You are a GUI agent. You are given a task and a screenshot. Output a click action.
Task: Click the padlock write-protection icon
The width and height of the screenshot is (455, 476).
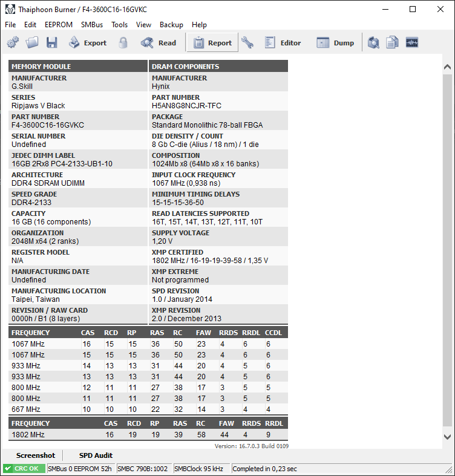[x=123, y=42]
